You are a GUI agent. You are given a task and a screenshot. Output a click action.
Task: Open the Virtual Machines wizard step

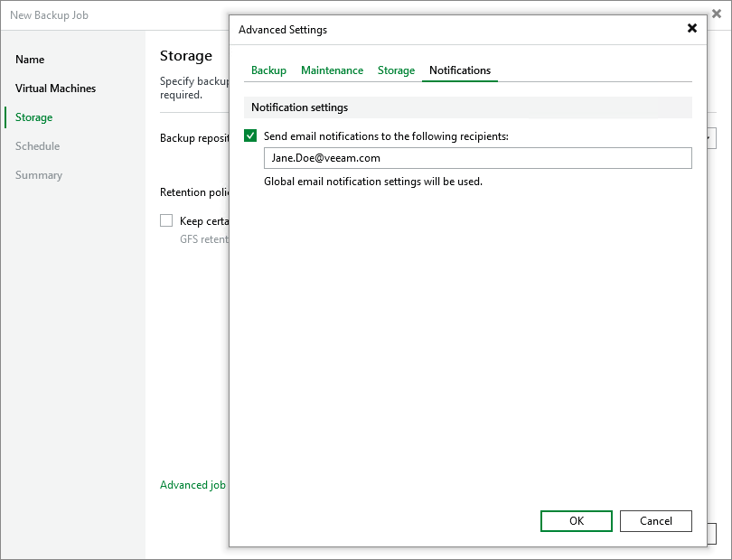[55, 89]
